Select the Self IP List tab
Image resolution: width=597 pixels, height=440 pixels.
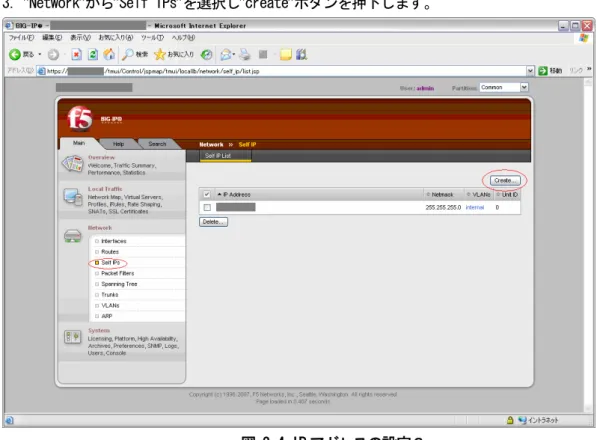[x=225, y=156]
